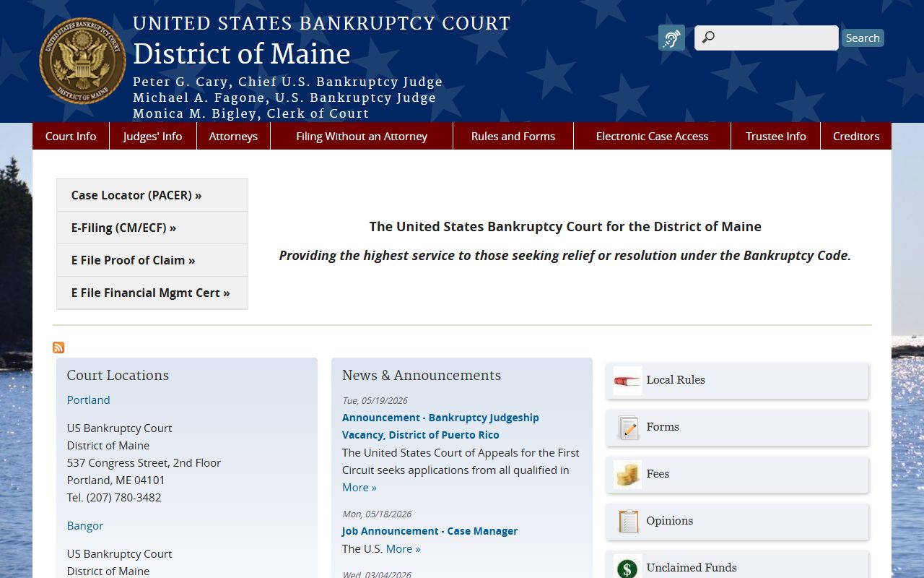Click the Fees coins icon
The height and width of the screenshot is (578, 924).
click(627, 475)
